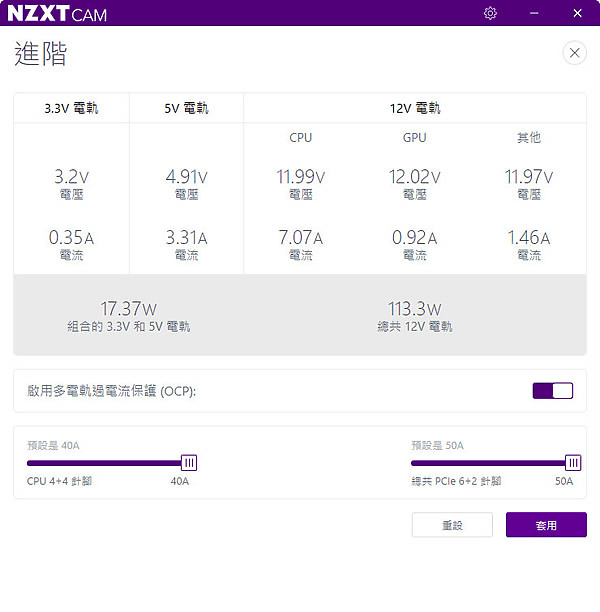Click the 0.35A current value
Screen dimensions: 600x612
[x=71, y=237]
